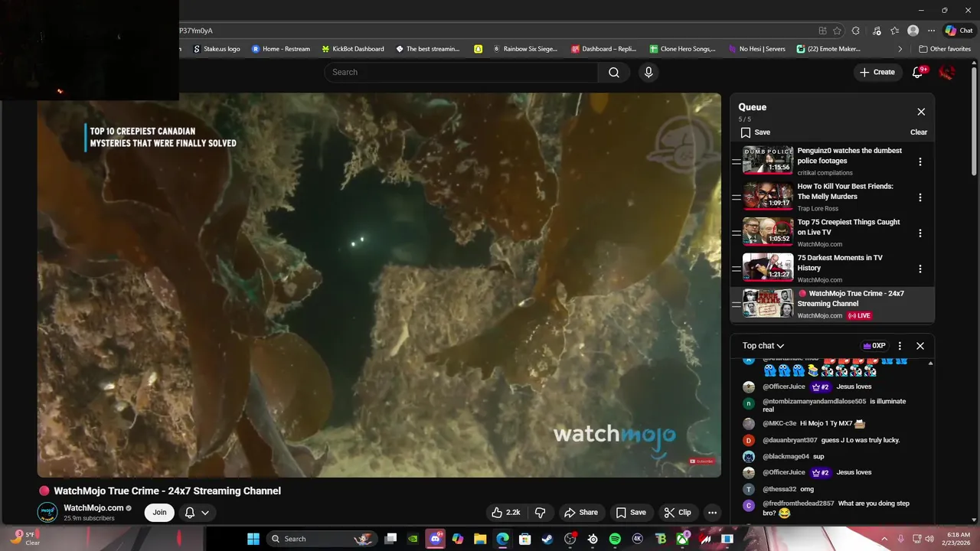Image resolution: width=980 pixels, height=551 pixels.
Task: Play The Melly Murders video thumbnail
Action: click(768, 197)
